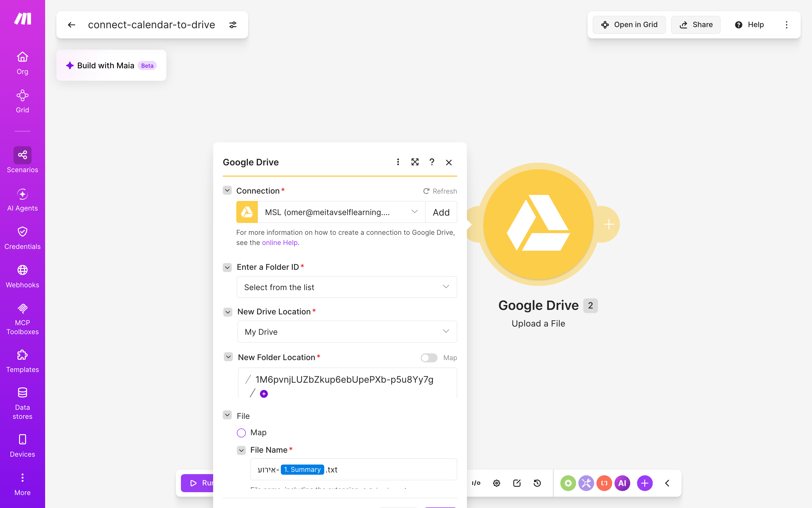Click purple plus to add subfolder
The height and width of the screenshot is (508, 812).
pyautogui.click(x=264, y=394)
